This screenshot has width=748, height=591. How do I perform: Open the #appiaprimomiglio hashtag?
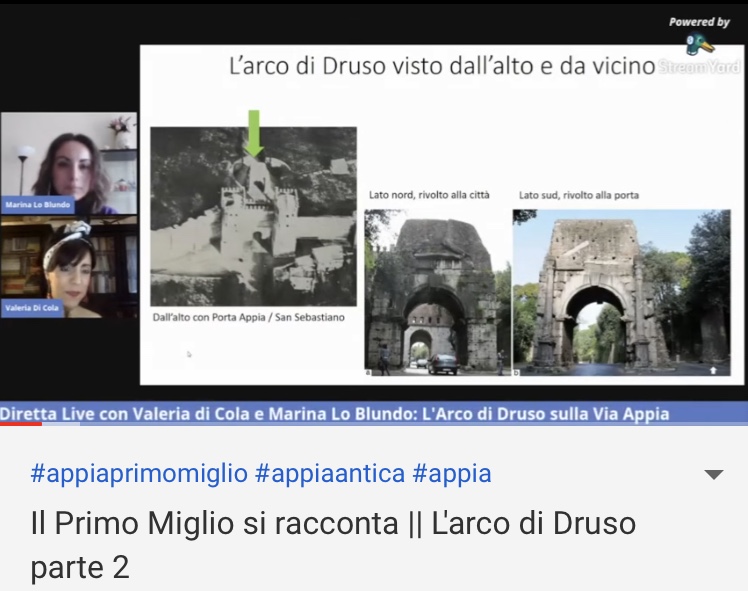[x=138, y=473]
